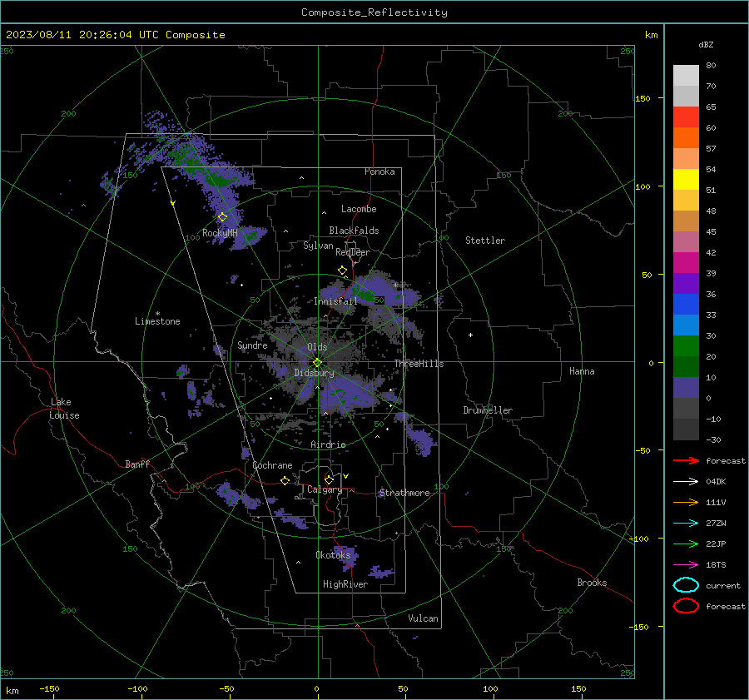The width and height of the screenshot is (749, 700).
Task: Select the 20 dBZ green color swatch
Action: (686, 346)
